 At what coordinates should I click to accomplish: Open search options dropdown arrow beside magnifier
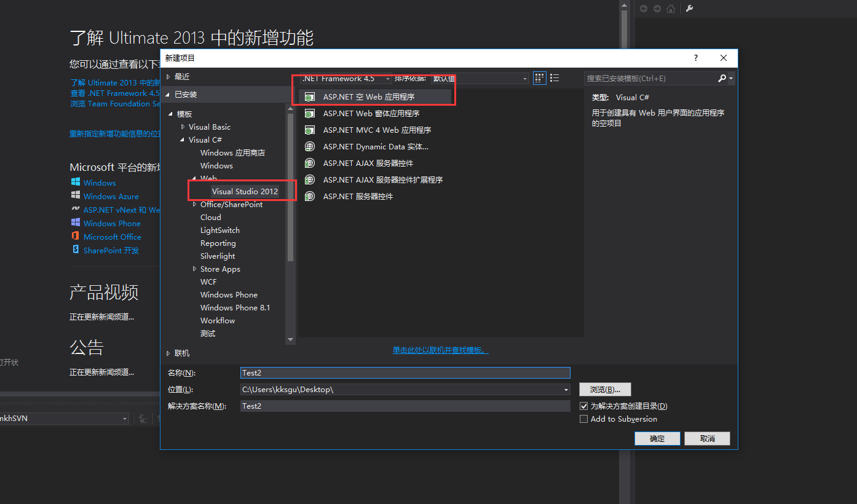point(731,79)
